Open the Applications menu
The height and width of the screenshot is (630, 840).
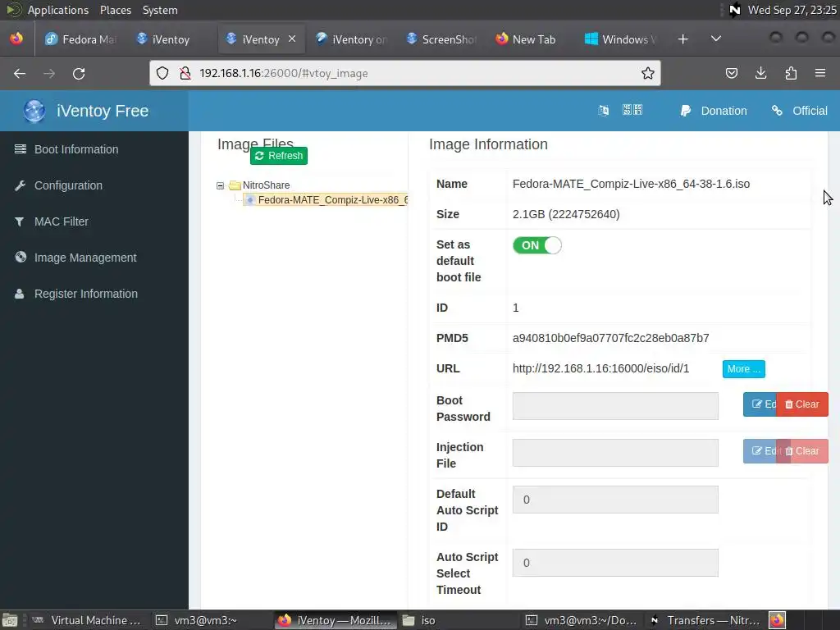pyautogui.click(x=58, y=10)
